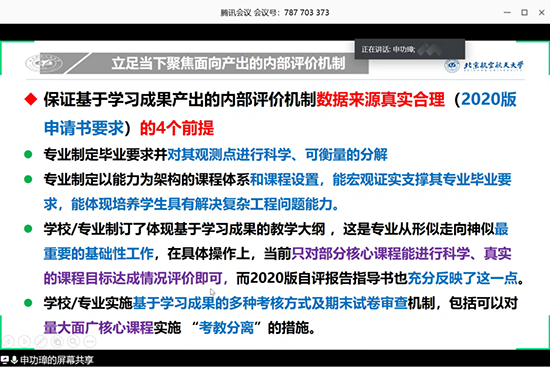
Task: Open the see all slides control
Action: coord(57,341)
